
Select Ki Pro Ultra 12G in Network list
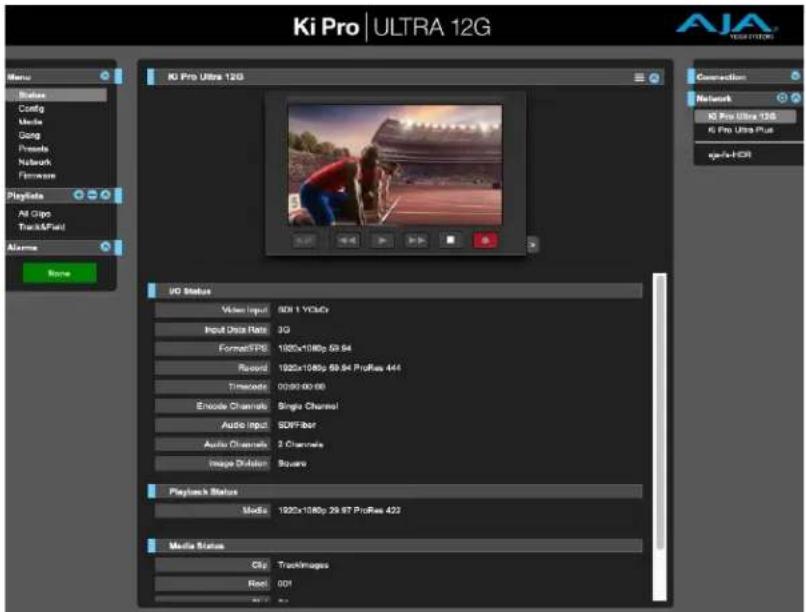point(745,116)
